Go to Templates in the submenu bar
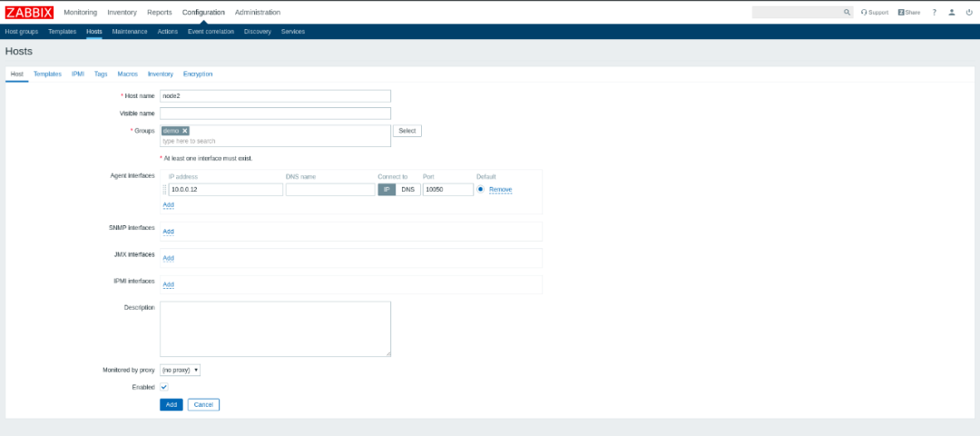980x436 pixels. tap(62, 32)
